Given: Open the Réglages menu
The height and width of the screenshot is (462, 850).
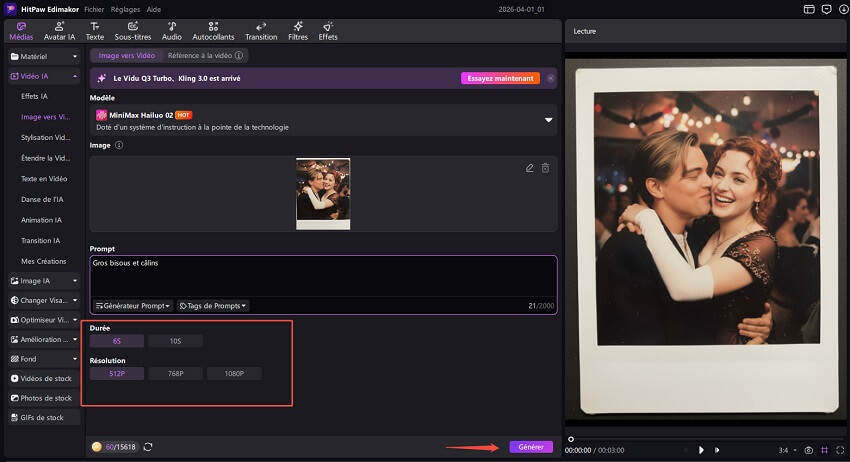Looking at the screenshot, I should [123, 8].
